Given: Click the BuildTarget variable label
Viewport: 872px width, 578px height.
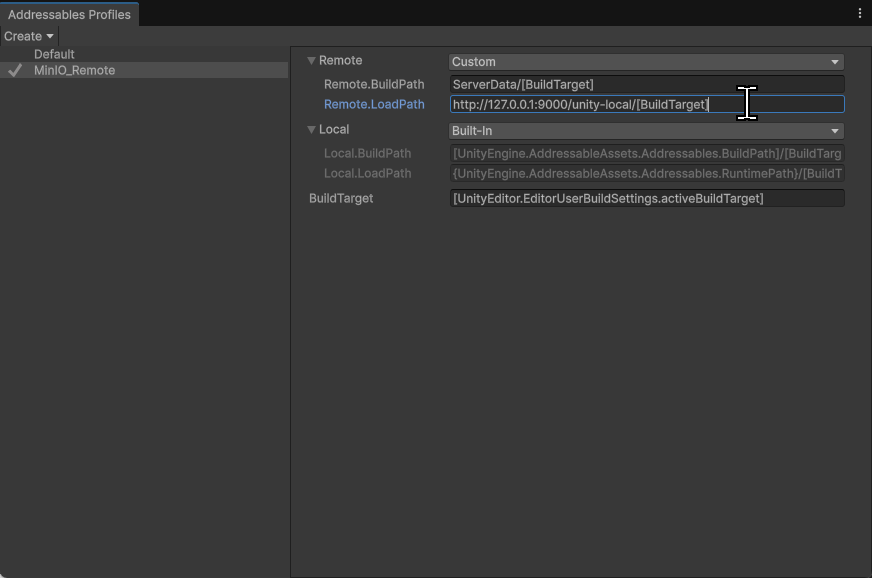Looking at the screenshot, I should point(341,199).
